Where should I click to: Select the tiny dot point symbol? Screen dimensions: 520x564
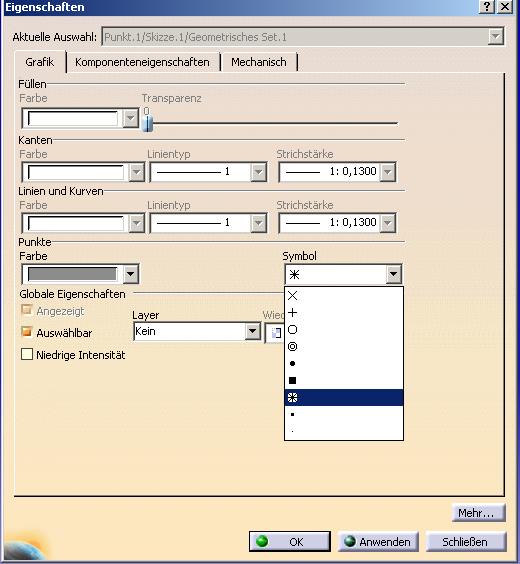tap(343, 431)
